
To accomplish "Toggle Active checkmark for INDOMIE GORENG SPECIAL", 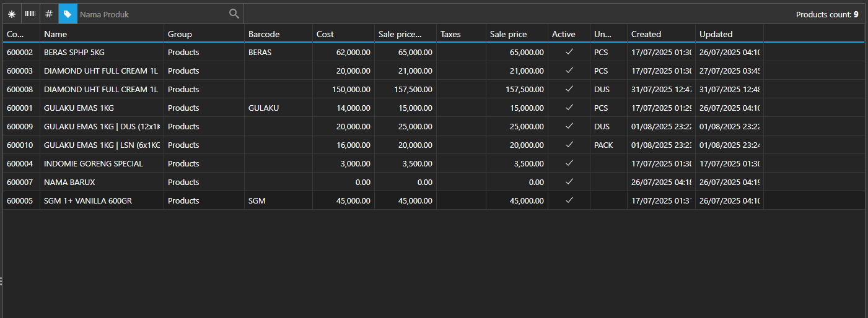I will coord(569,163).
